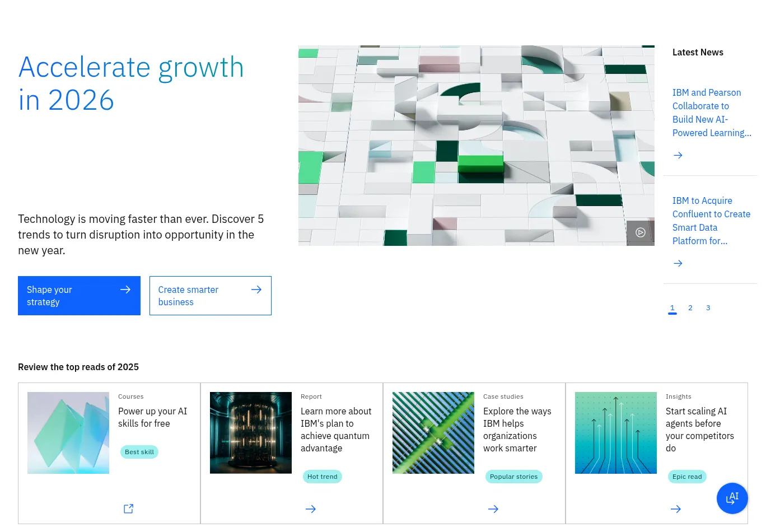Image resolution: width=766 pixels, height=532 pixels.
Task: Click arrow icon on quantum Report card
Action: pyautogui.click(x=311, y=509)
